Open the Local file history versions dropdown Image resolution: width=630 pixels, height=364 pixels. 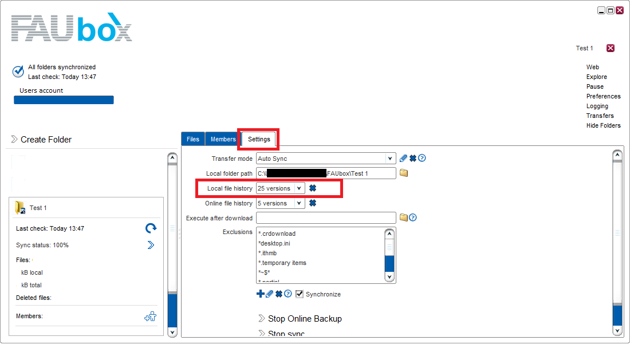(299, 188)
